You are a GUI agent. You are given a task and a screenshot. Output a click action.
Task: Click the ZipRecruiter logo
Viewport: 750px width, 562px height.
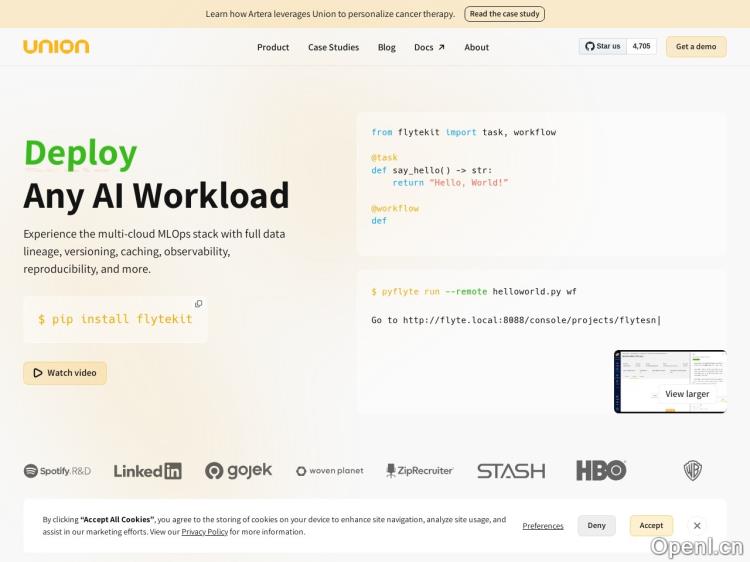pos(419,471)
